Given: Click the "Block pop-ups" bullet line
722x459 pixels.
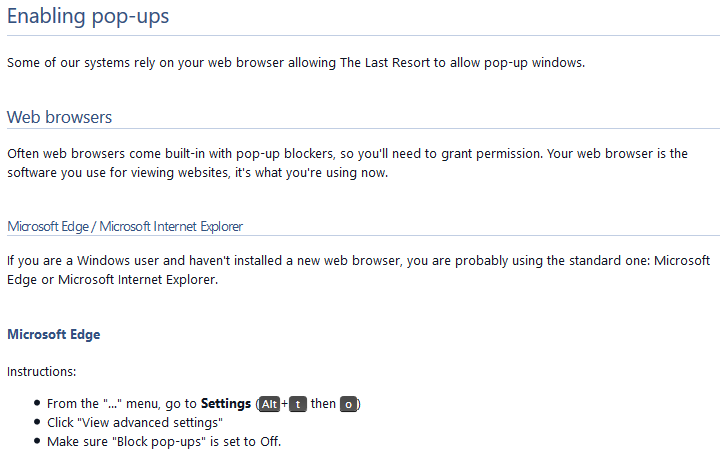Looking at the screenshot, I should (170, 441).
